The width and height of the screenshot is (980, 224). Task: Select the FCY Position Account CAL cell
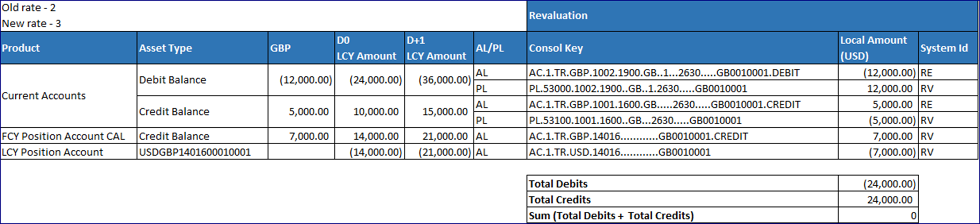coord(68,136)
